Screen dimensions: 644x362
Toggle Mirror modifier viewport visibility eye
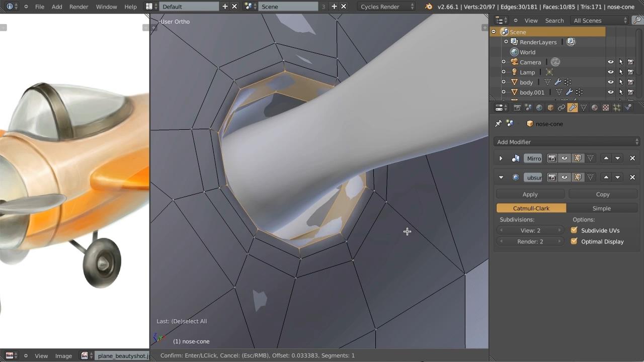pos(565,158)
